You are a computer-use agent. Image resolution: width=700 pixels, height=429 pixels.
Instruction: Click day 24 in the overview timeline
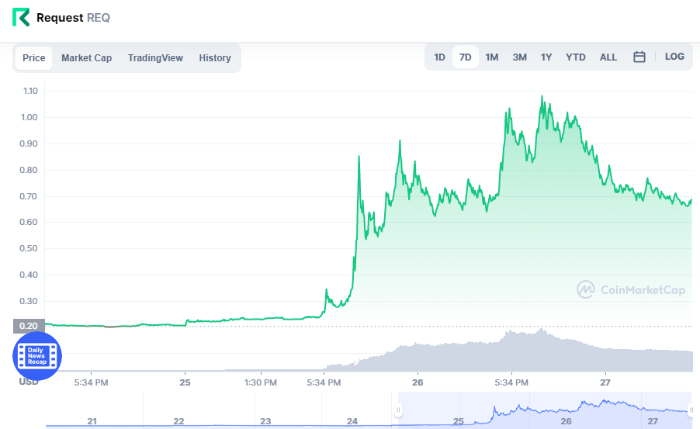pyautogui.click(x=352, y=421)
